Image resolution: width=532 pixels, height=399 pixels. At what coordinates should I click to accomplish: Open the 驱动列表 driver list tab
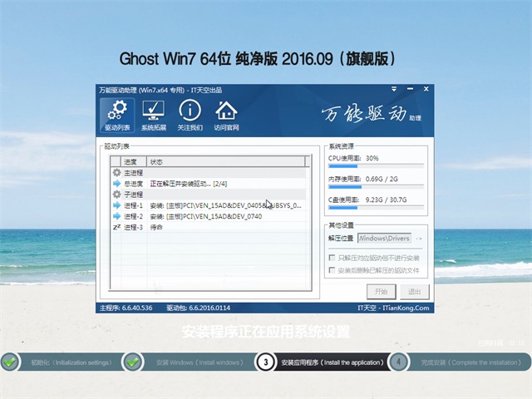[x=116, y=116]
